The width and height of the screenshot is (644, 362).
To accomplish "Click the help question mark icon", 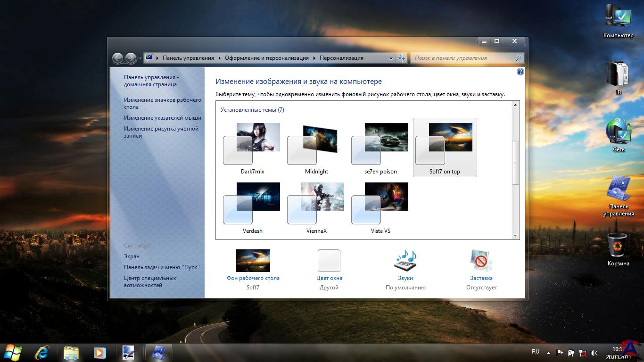I will coord(520,72).
